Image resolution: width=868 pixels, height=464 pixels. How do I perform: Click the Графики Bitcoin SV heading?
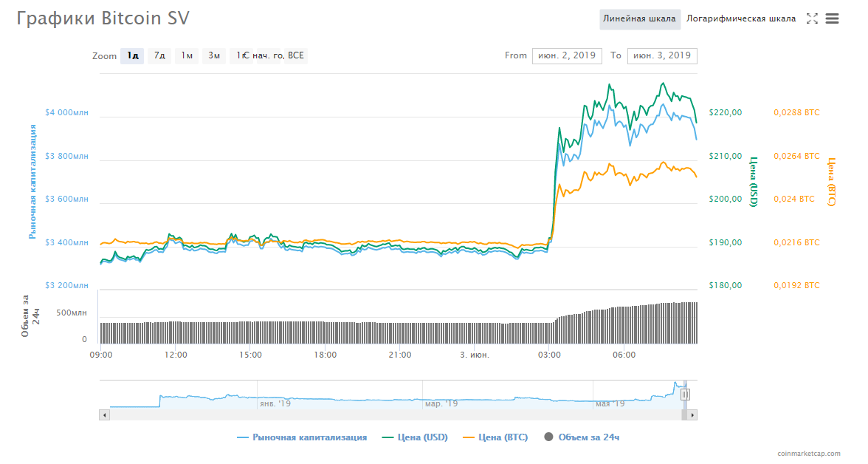coord(103,18)
